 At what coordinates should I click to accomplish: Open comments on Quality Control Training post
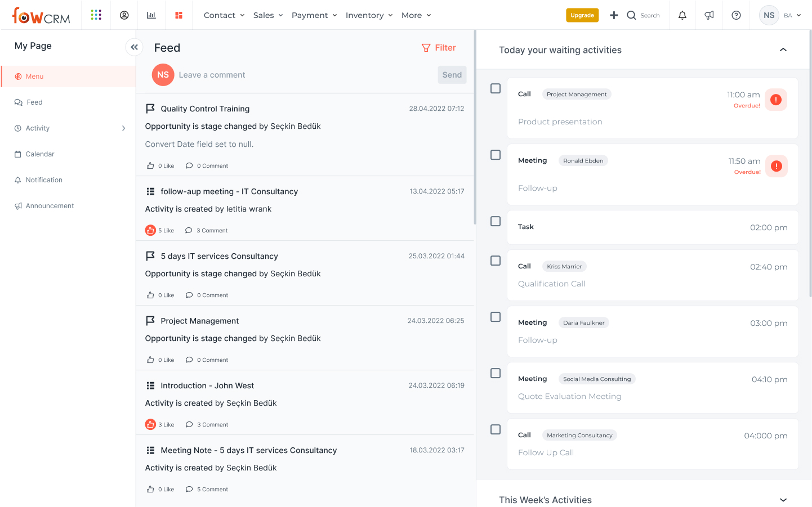pyautogui.click(x=207, y=166)
